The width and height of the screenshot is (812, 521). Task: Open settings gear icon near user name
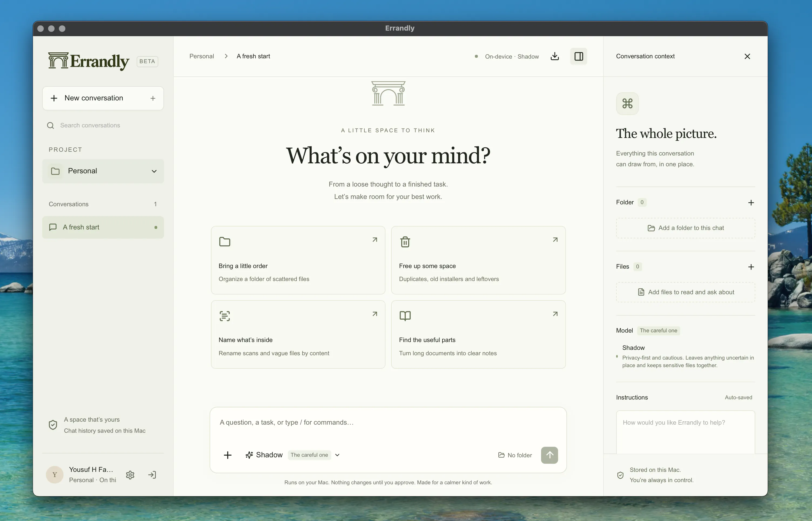click(130, 475)
